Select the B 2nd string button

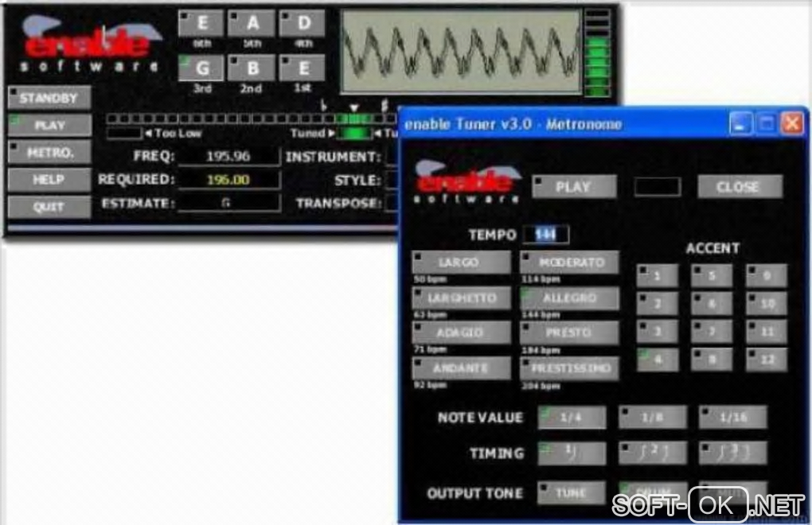[x=251, y=68]
